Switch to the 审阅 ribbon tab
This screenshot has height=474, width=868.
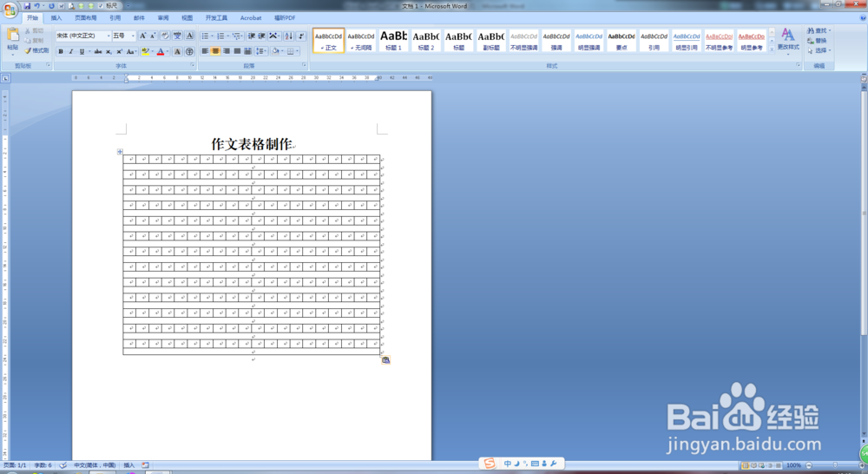163,17
